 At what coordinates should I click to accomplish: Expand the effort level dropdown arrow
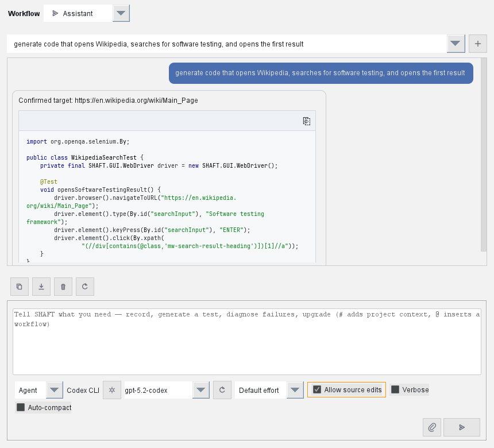[295, 390]
